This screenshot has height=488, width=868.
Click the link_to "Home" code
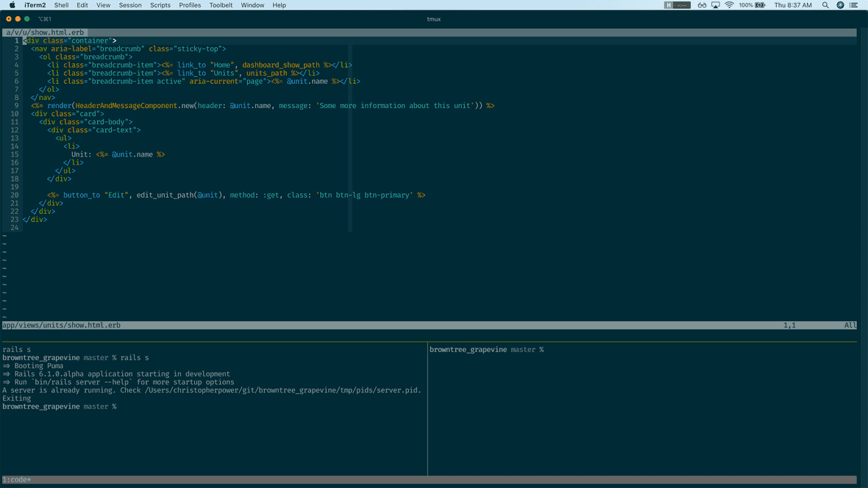(x=206, y=65)
